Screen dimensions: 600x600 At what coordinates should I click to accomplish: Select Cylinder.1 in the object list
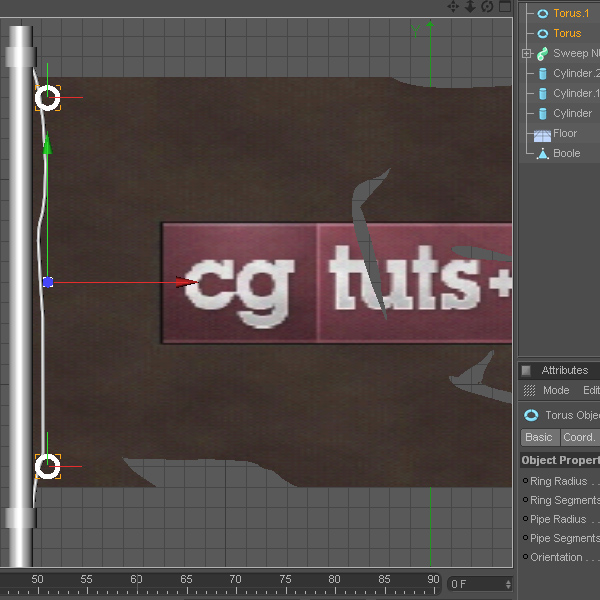coord(576,93)
